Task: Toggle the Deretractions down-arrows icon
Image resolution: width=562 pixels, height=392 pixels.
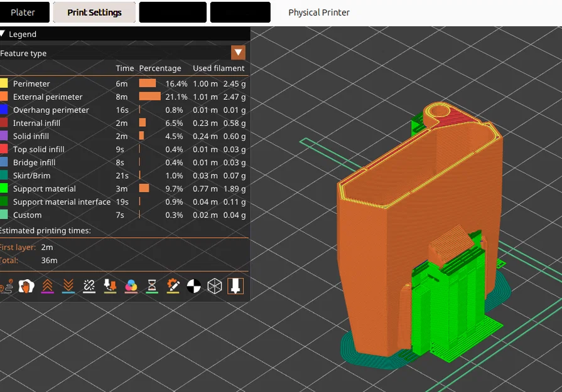Action: [x=68, y=286]
